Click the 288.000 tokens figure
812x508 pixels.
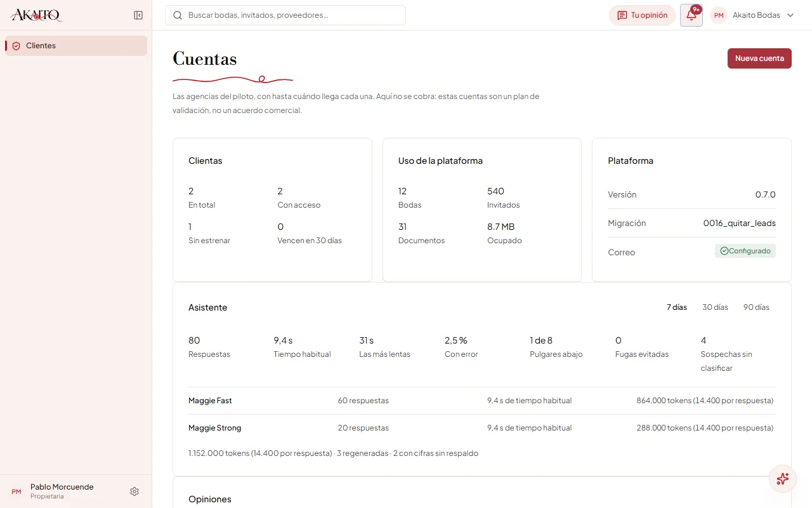click(705, 428)
